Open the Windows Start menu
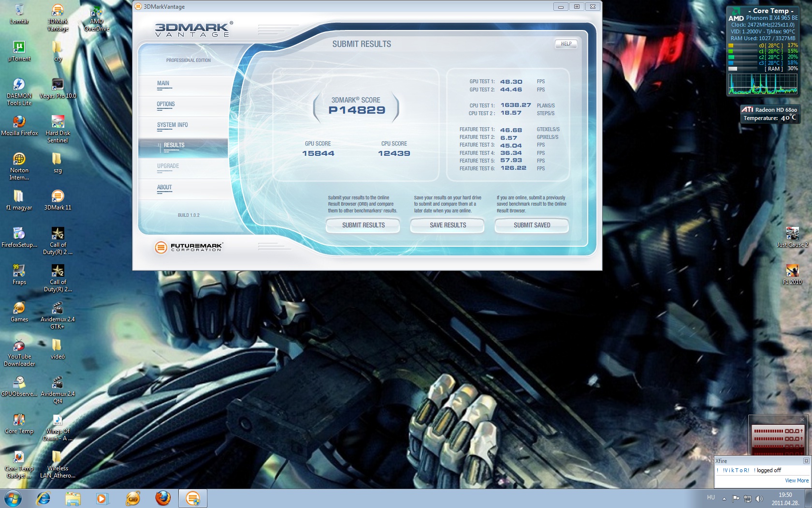 [13, 498]
